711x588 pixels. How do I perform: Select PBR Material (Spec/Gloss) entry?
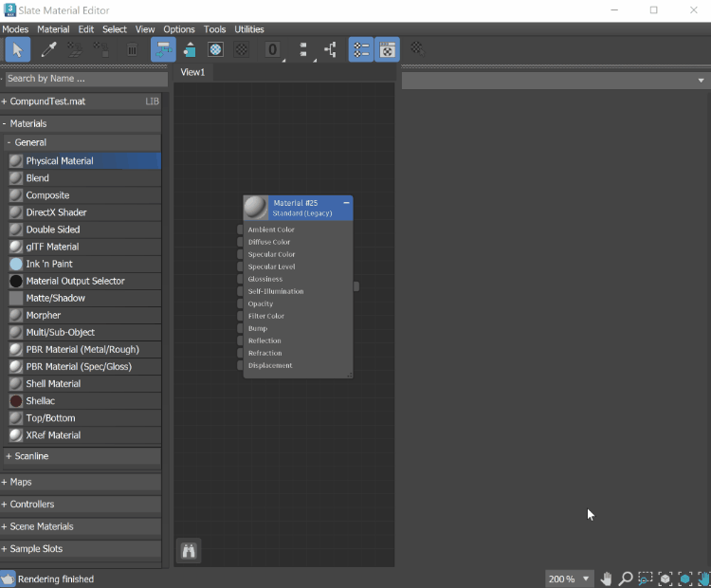pyautogui.click(x=84, y=367)
